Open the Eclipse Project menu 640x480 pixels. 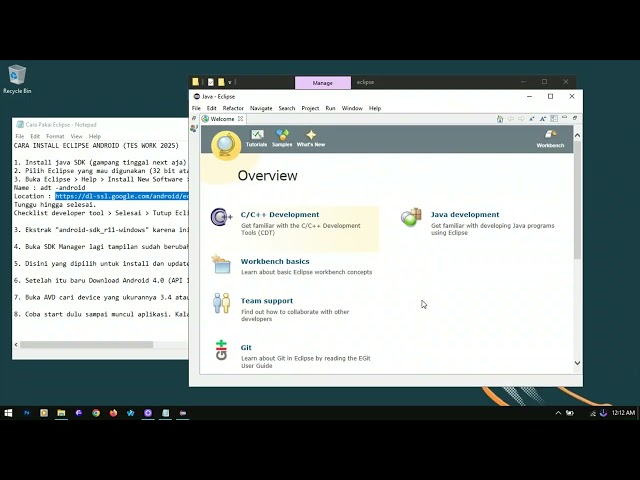coord(310,108)
